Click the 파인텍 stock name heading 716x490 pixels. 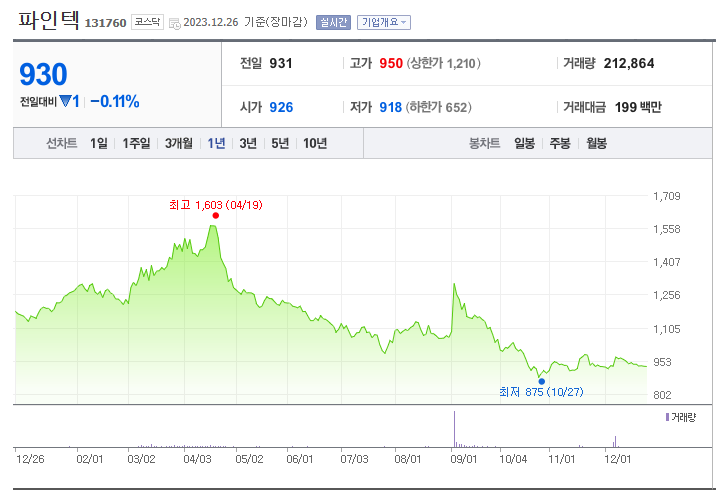(x=48, y=21)
